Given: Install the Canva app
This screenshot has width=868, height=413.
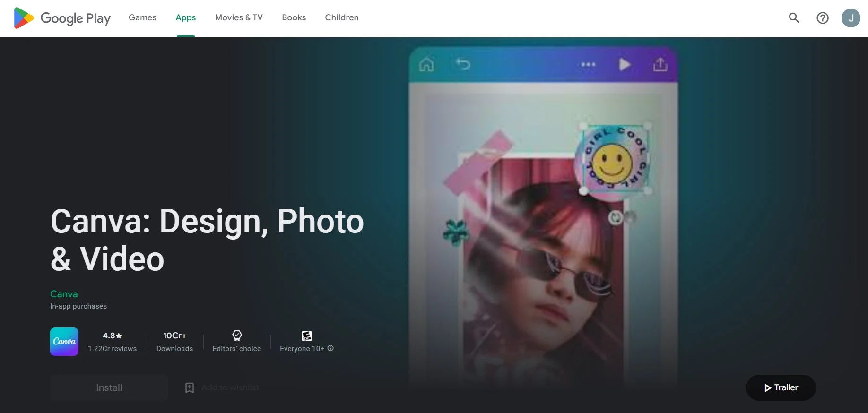Looking at the screenshot, I should point(109,387).
